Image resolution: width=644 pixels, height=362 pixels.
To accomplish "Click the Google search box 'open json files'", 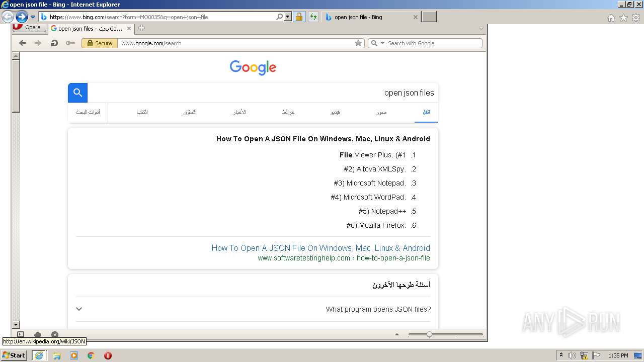I will (263, 93).
